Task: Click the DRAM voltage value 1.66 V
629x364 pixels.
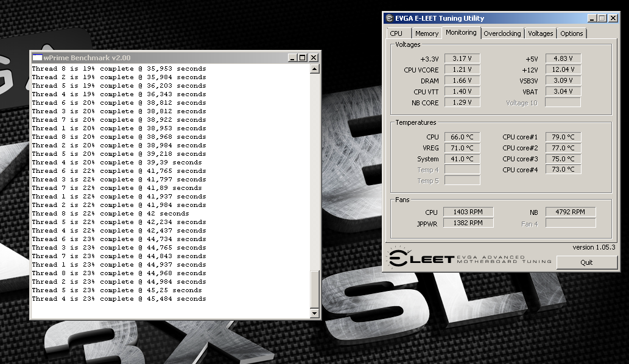Action: tap(462, 80)
